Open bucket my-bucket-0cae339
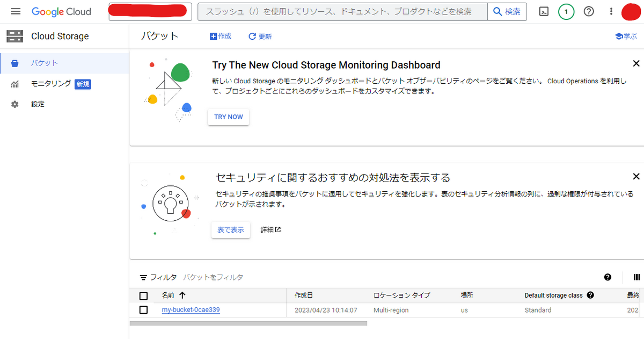644x339 pixels. [191, 310]
